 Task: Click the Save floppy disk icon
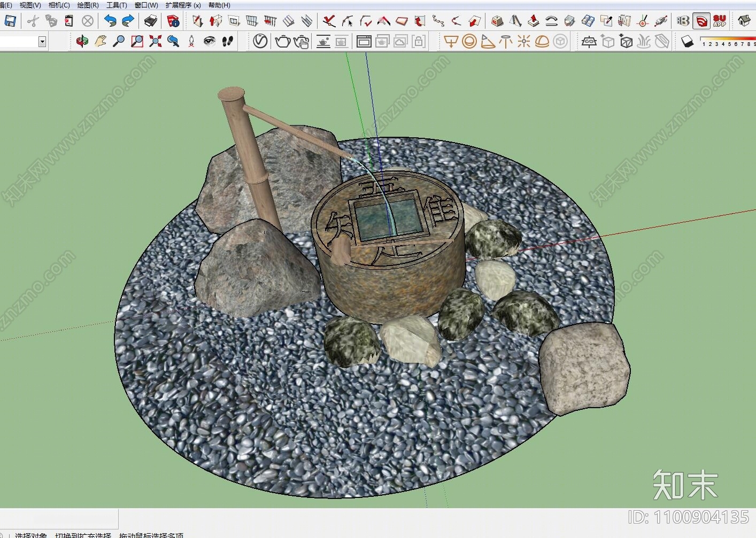(x=10, y=21)
